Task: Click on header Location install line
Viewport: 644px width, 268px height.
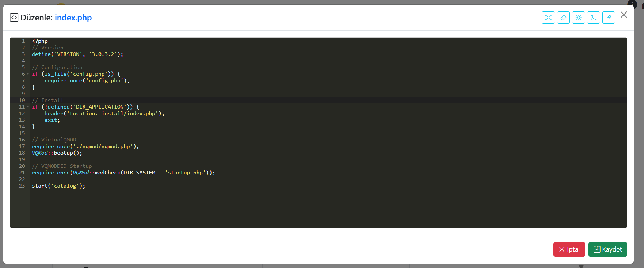Action: click(x=104, y=113)
